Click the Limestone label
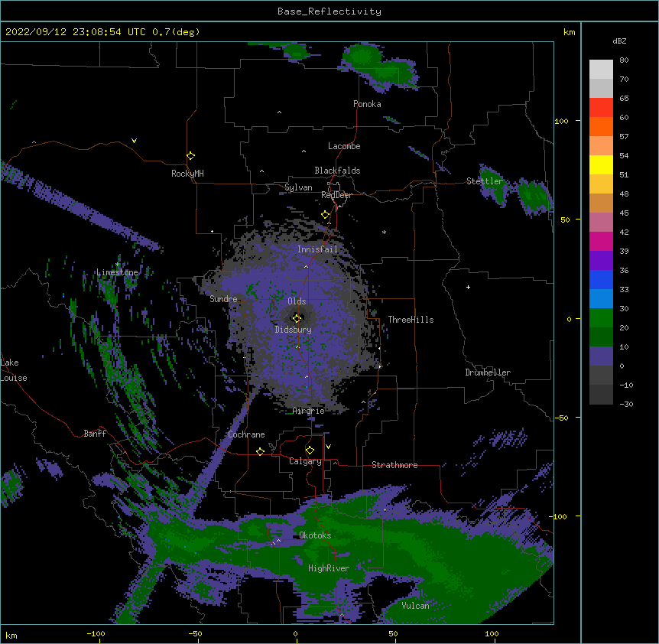This screenshot has height=644, width=659. click(x=117, y=272)
